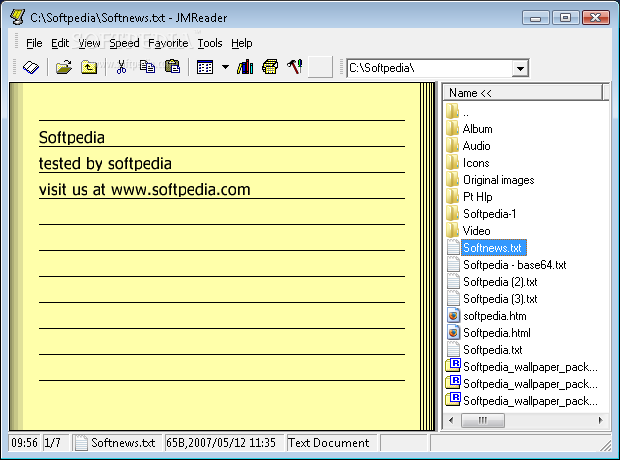Viewport: 620px width, 460px height.
Task: Open settings with hammer and screwdriver icon
Action: pos(295,67)
